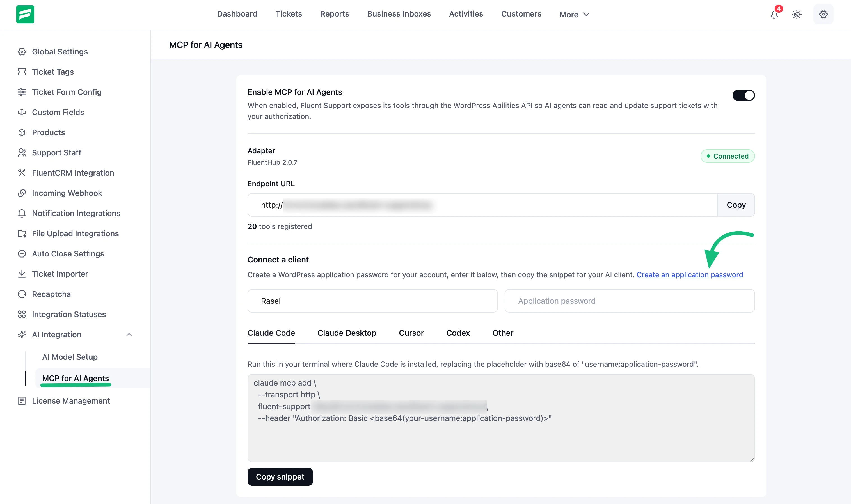
Task: Open the notifications bell icon
Action: pyautogui.click(x=774, y=15)
